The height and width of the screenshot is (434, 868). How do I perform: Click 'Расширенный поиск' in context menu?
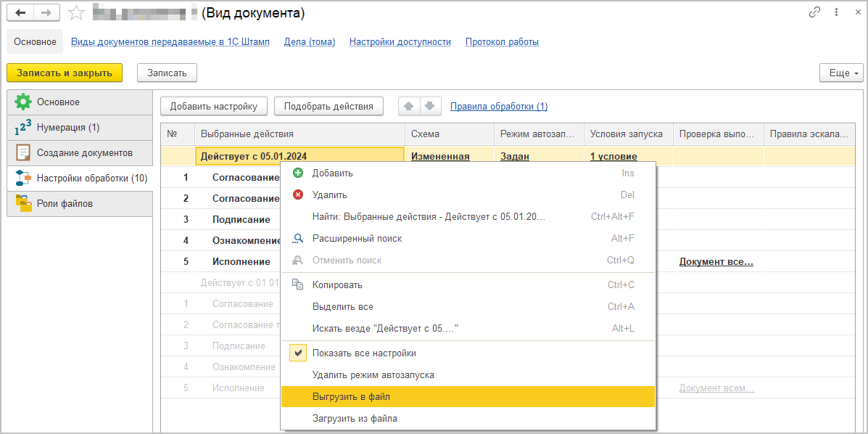357,238
